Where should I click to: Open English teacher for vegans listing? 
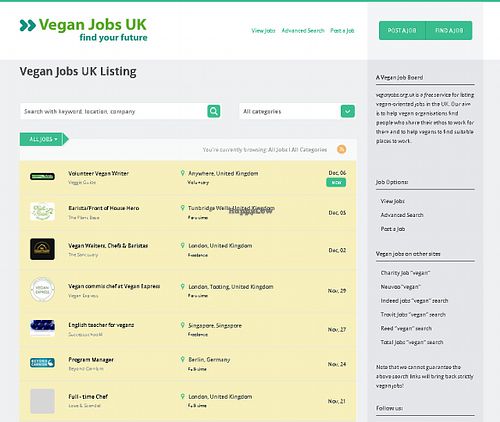(101, 325)
